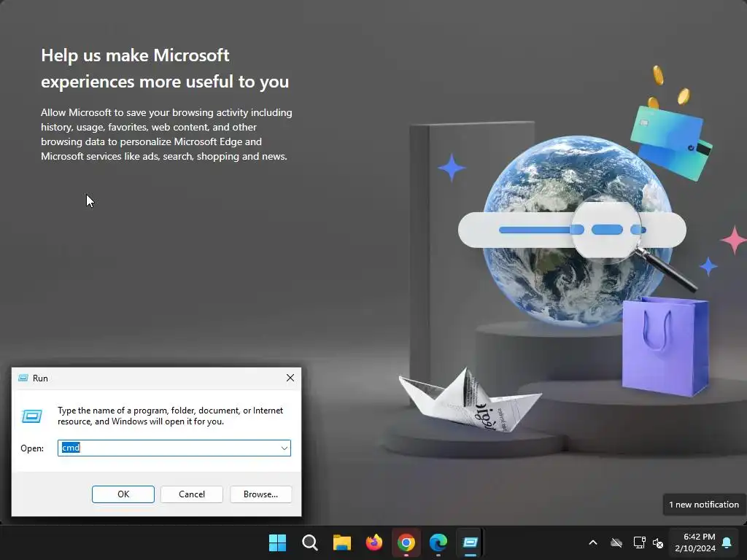Open the OneDrive cloud tray icon
Screen dimensions: 747x560
coord(616,542)
